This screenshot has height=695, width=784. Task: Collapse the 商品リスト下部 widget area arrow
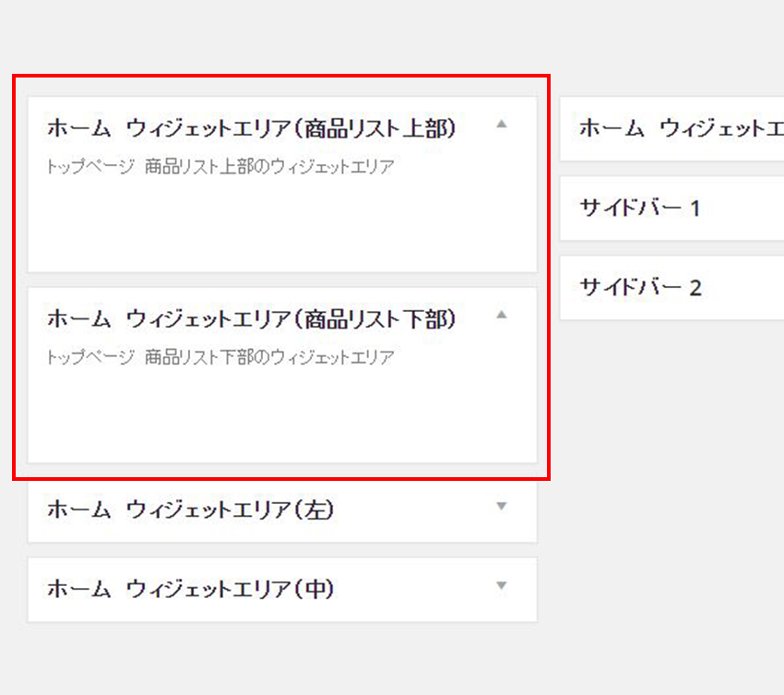tap(502, 315)
